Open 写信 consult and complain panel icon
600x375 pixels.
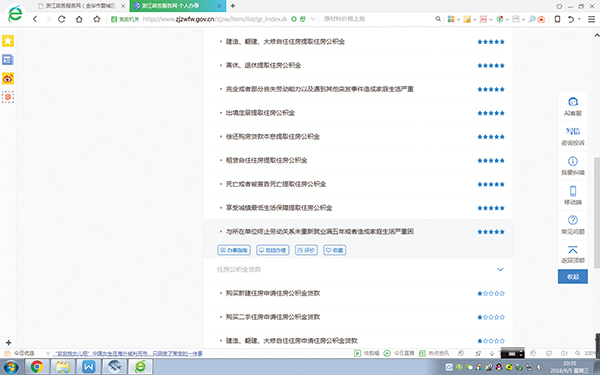point(573,131)
